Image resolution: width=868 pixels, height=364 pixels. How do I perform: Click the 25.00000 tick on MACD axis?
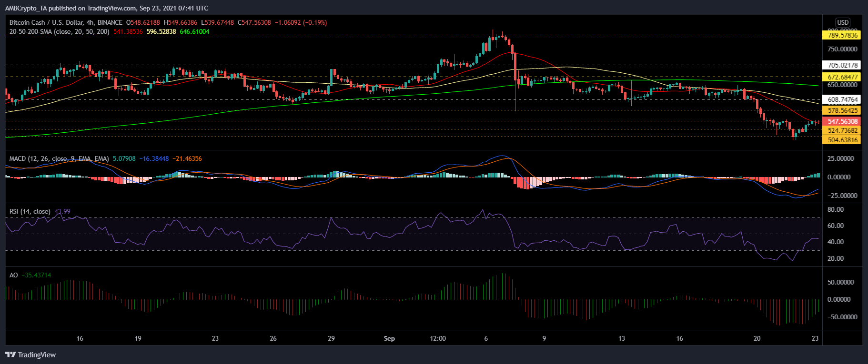tap(840, 158)
